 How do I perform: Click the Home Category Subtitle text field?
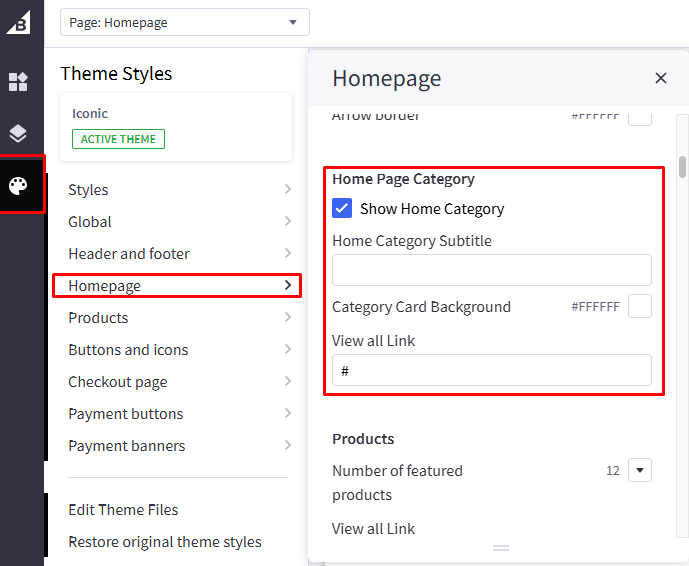pos(491,270)
